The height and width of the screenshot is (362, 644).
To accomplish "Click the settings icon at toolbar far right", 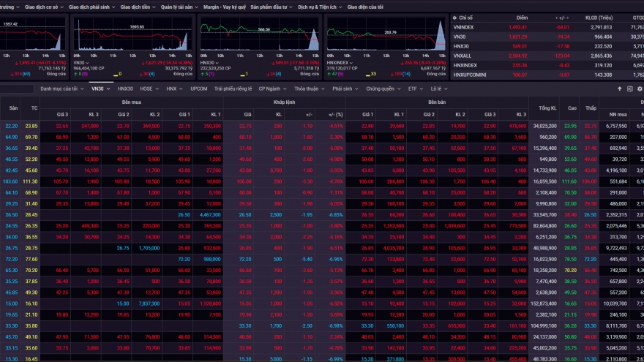I will (639, 88).
